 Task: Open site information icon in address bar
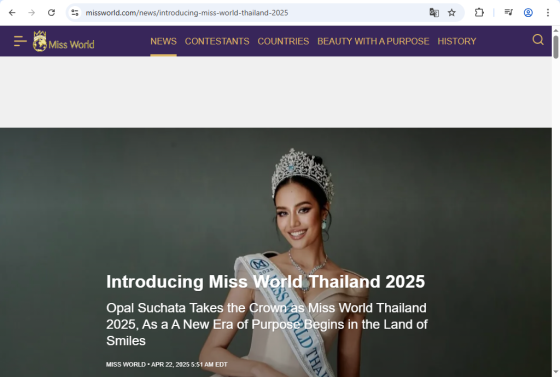click(75, 13)
